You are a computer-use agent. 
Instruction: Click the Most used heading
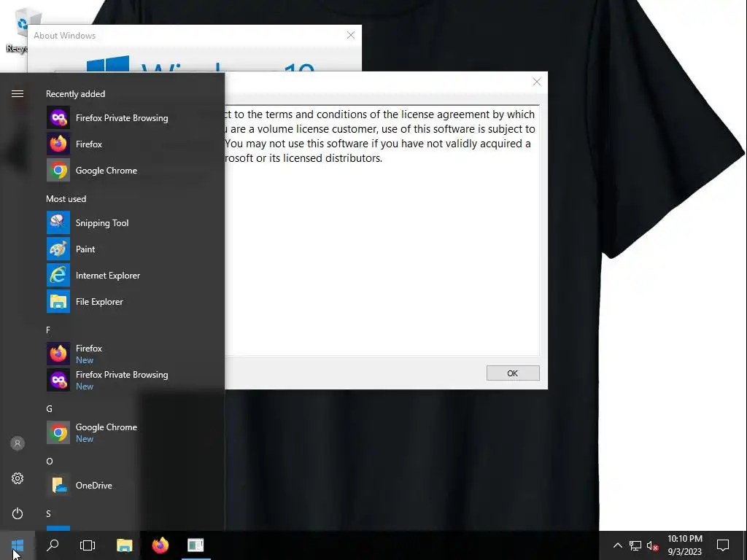click(66, 198)
